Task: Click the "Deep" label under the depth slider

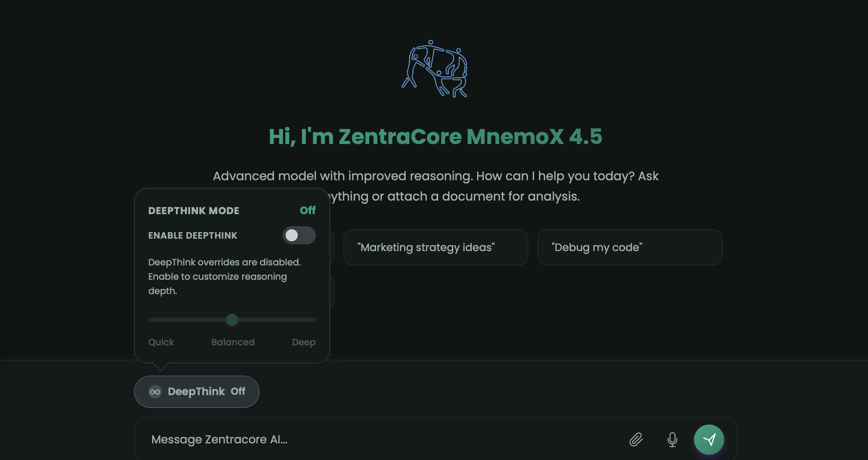Action: pyautogui.click(x=304, y=342)
